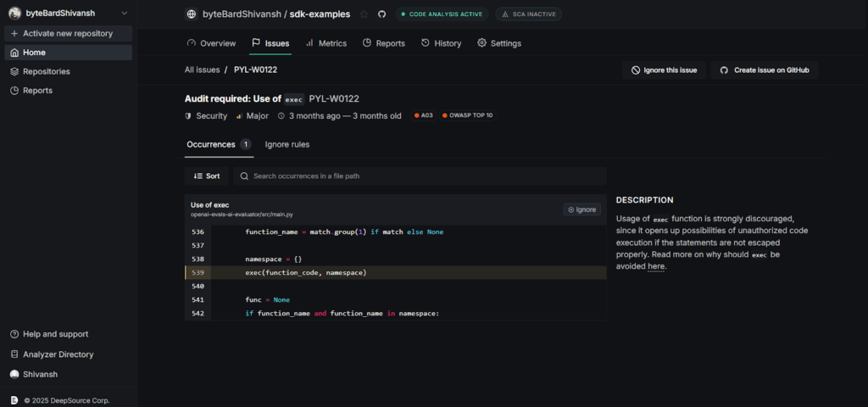This screenshot has width=868, height=407.
Task: Click the Code Analysis Active badge
Action: pyautogui.click(x=442, y=14)
